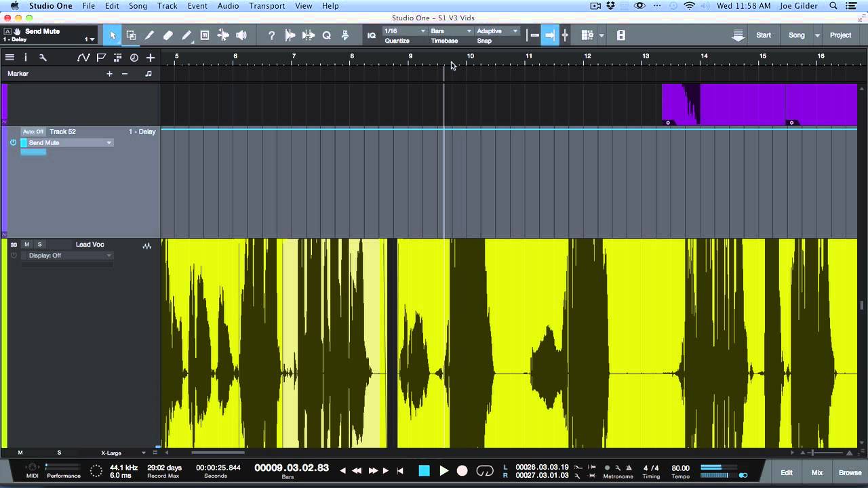Open the Browse panel
868x488 pixels.
(x=850, y=472)
